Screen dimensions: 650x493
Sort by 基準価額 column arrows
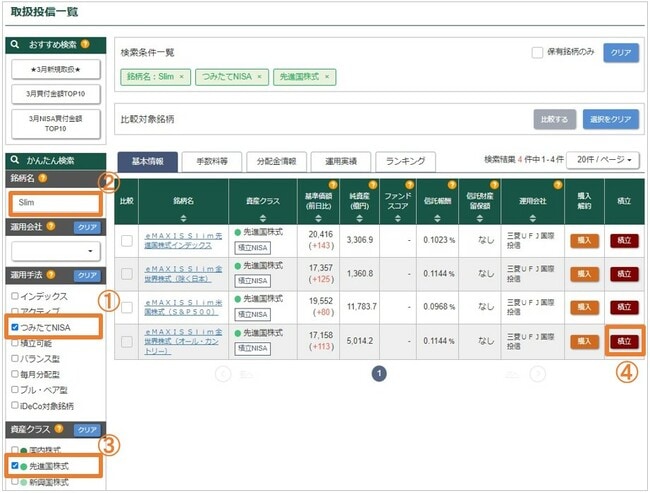(x=318, y=218)
